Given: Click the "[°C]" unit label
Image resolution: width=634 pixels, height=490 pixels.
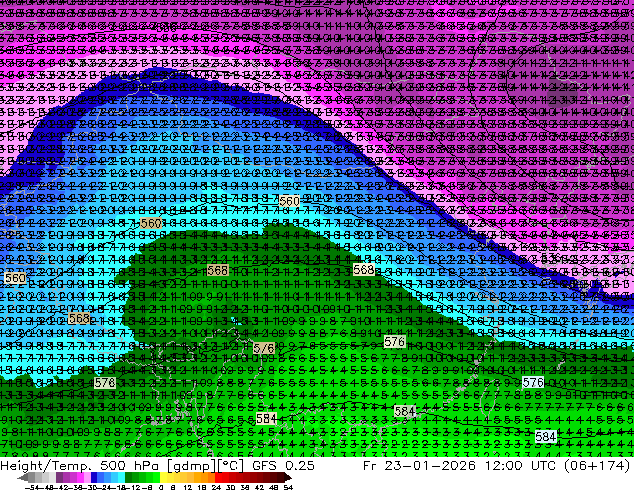Looking at the screenshot, I should click(x=229, y=465).
